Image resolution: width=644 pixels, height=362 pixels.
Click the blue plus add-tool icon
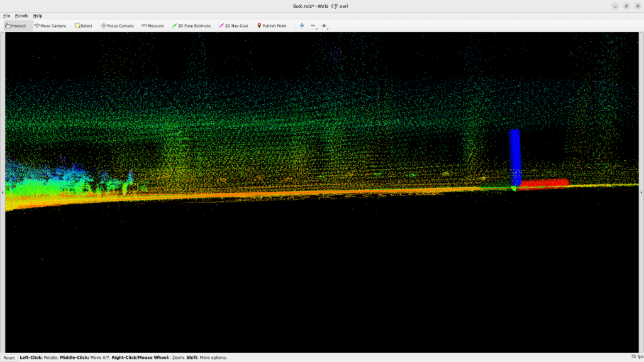302,26
